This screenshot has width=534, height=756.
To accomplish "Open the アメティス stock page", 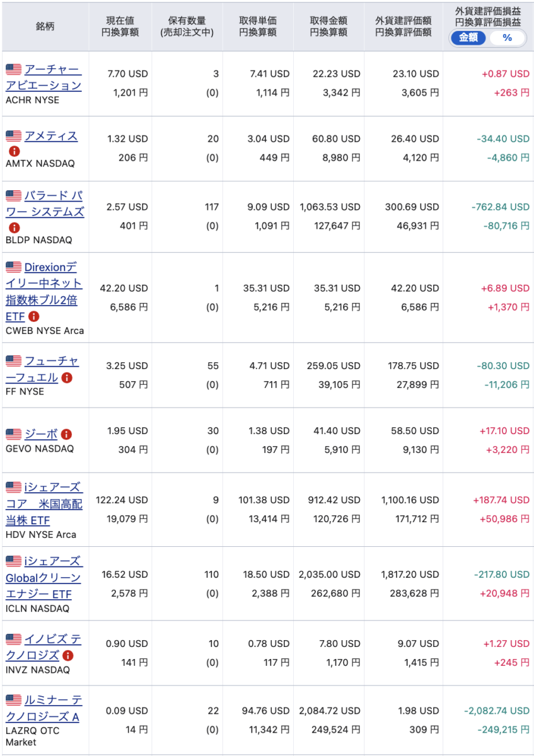I will (x=51, y=136).
